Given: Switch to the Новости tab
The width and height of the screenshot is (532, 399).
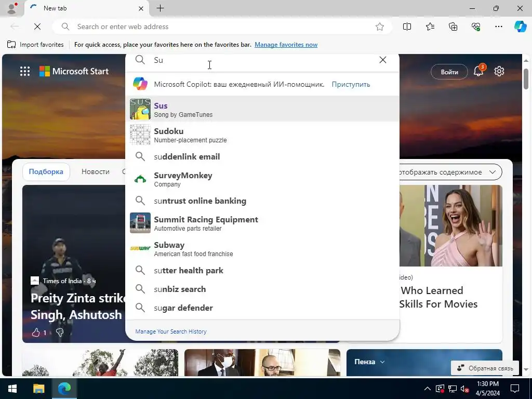Looking at the screenshot, I should coord(96,171).
